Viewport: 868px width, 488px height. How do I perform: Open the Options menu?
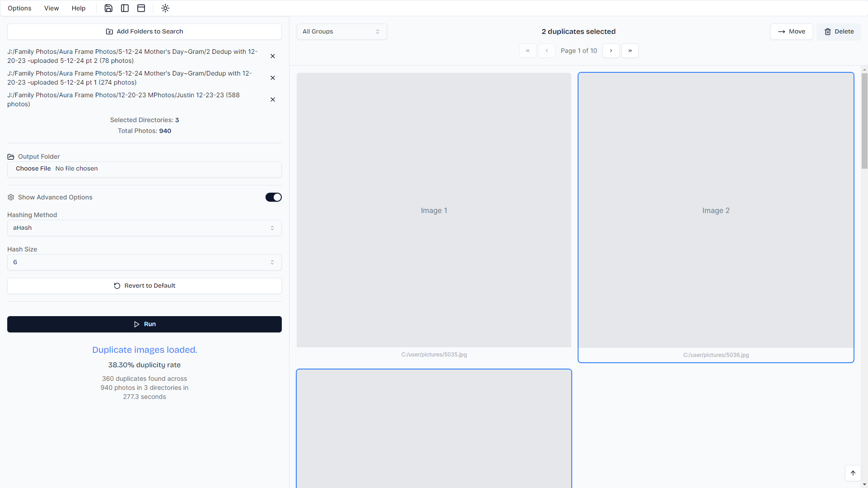(19, 8)
